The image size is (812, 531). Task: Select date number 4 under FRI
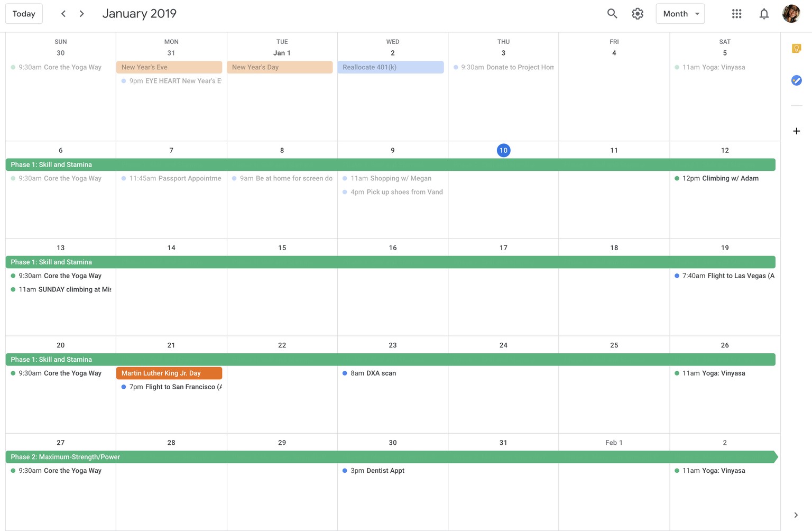(614, 53)
